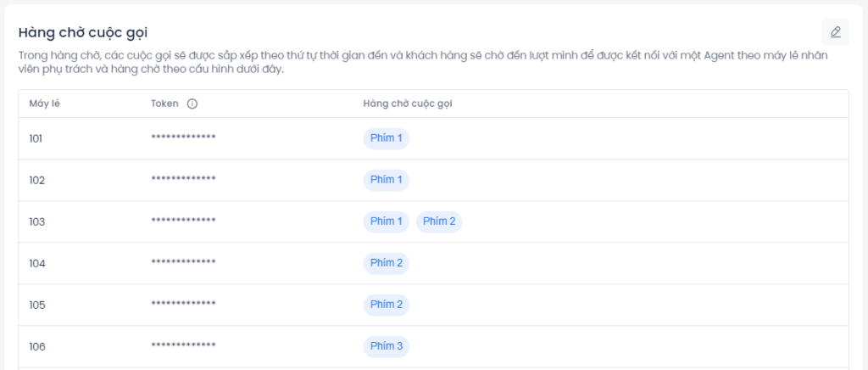The image size is (868, 370).
Task: Click Phím 1 tag in extension 103 row
Action: click(386, 221)
